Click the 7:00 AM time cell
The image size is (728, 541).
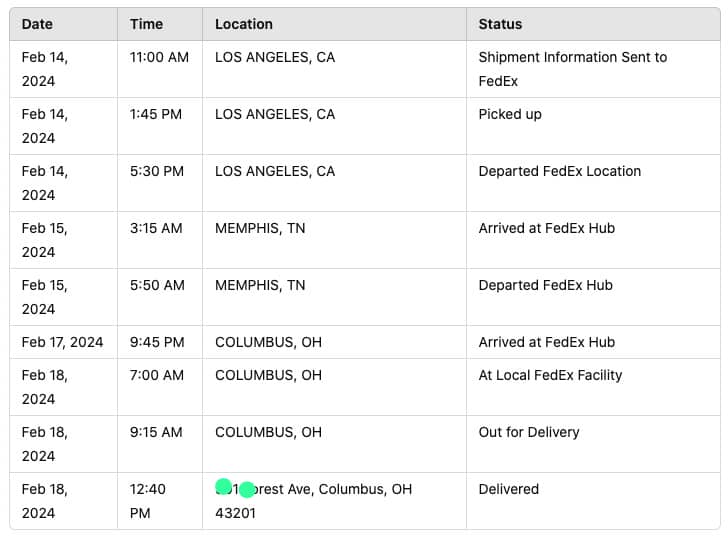(157, 375)
